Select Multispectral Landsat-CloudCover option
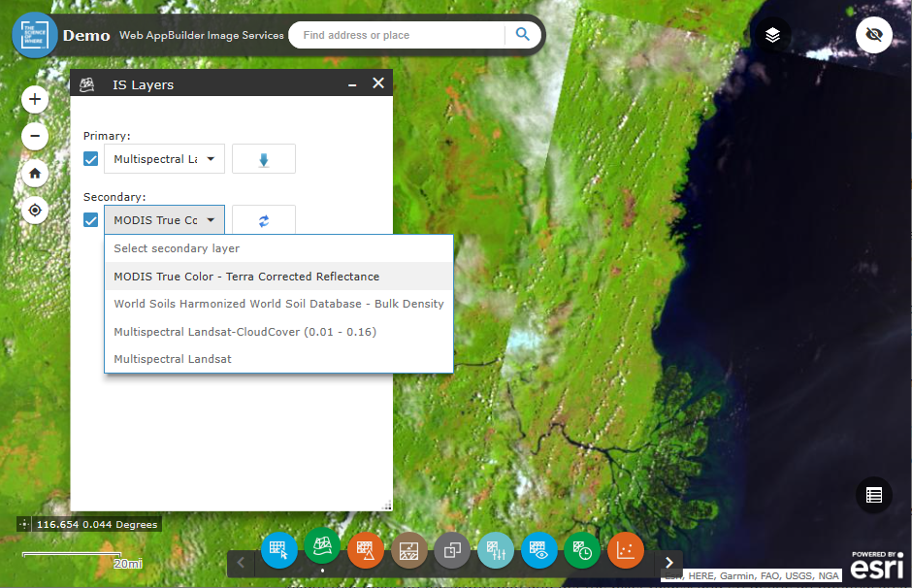Viewport: 912px width, 588px height. click(x=278, y=332)
